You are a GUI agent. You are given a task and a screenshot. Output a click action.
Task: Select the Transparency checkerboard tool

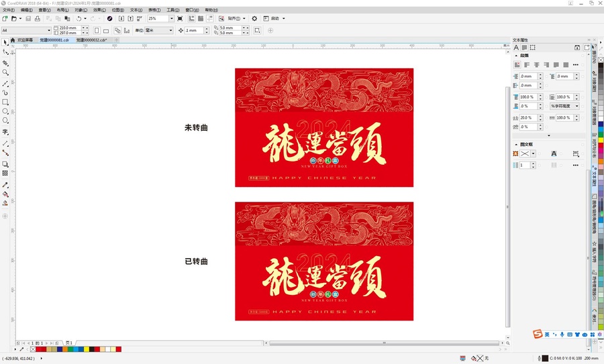click(x=5, y=173)
